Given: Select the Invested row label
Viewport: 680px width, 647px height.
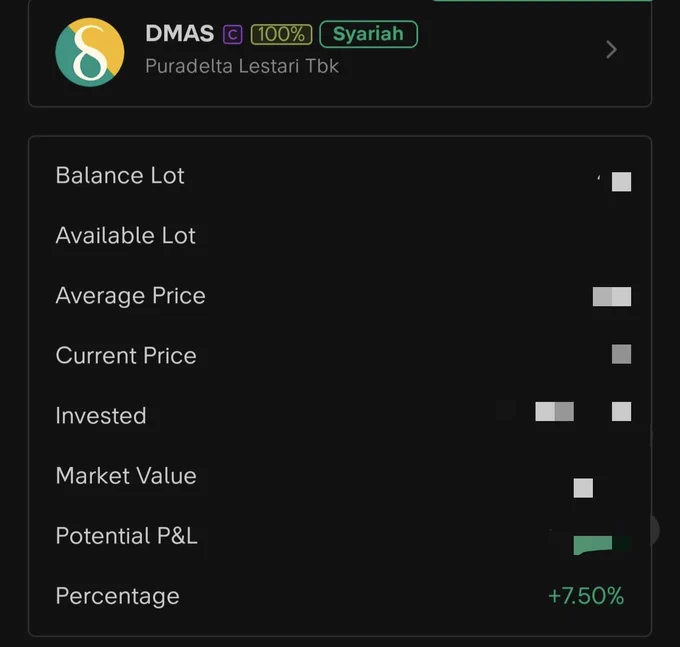Looking at the screenshot, I should [x=101, y=415].
